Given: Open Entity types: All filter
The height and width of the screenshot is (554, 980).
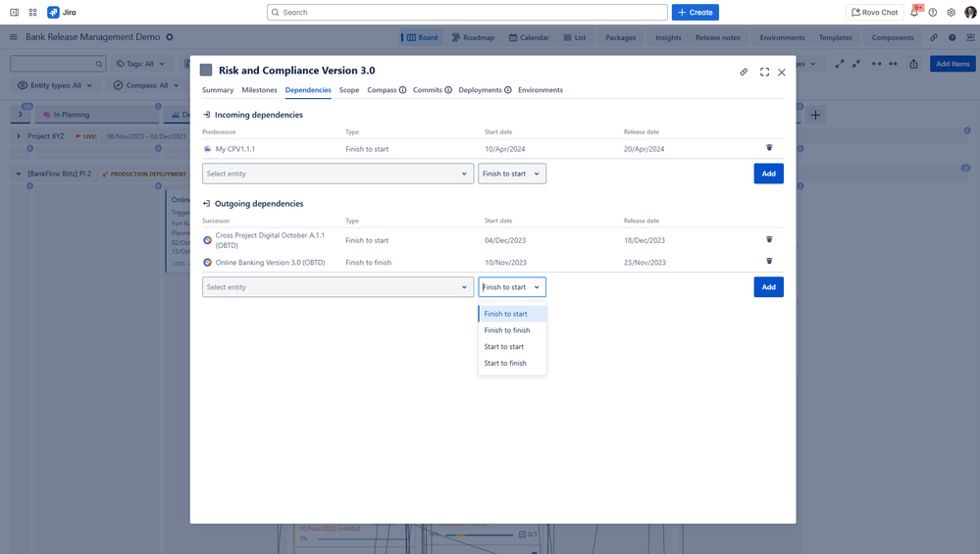Looking at the screenshot, I should coord(55,85).
